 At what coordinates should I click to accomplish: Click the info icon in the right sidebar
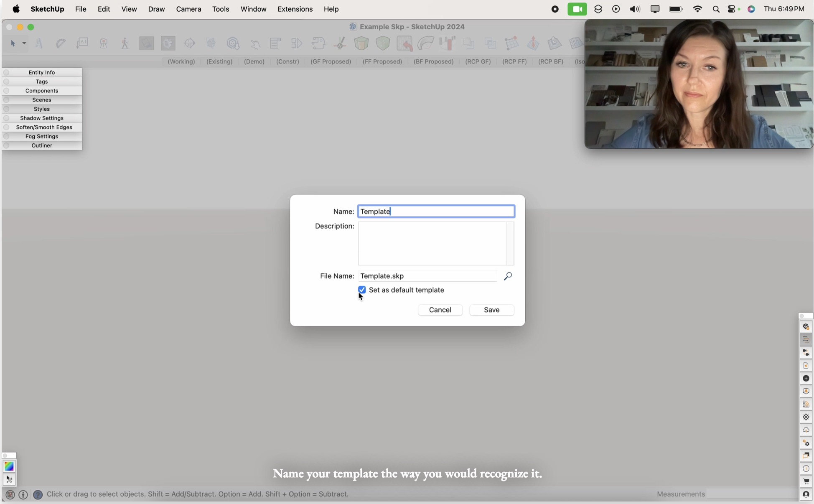pyautogui.click(x=806, y=468)
